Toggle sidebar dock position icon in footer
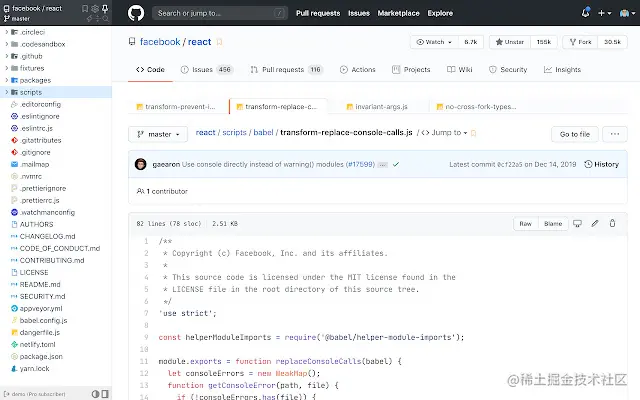 105,394
